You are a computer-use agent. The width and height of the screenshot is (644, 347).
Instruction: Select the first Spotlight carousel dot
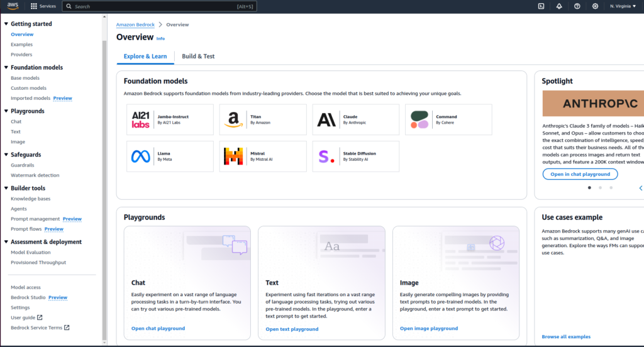[x=589, y=188]
